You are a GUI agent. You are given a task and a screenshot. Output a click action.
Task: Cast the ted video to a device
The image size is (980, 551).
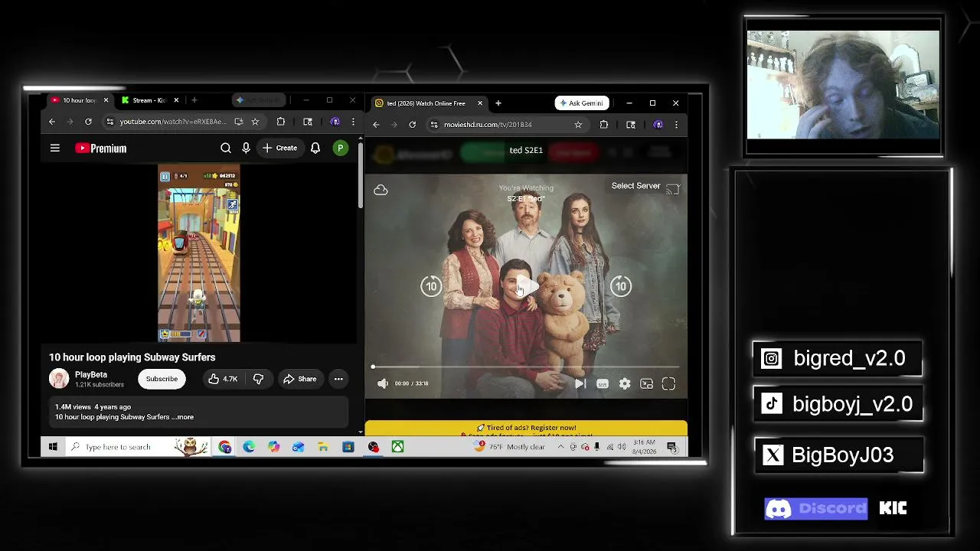[672, 189]
